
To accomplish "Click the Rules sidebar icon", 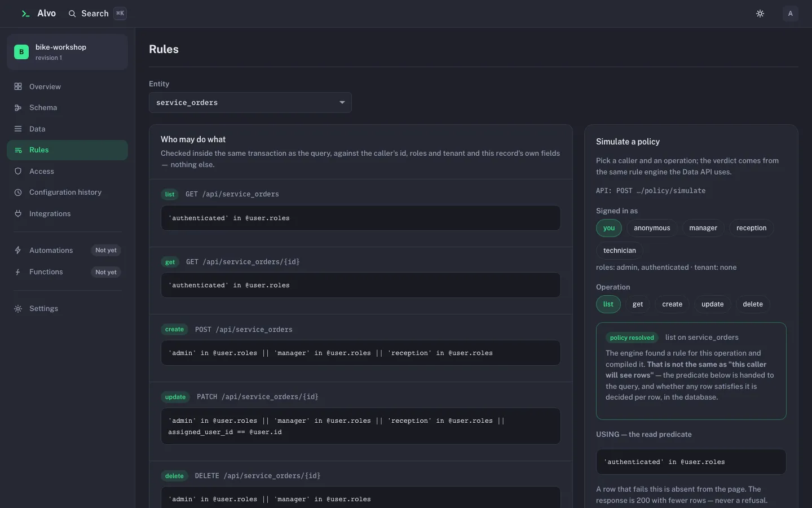I will 18,150.
